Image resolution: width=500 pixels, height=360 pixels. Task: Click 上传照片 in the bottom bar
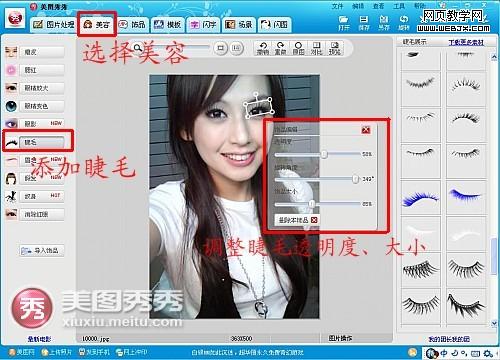pos(57,352)
